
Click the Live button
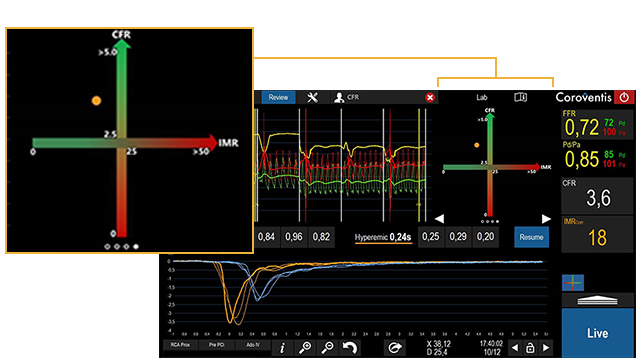(598, 333)
